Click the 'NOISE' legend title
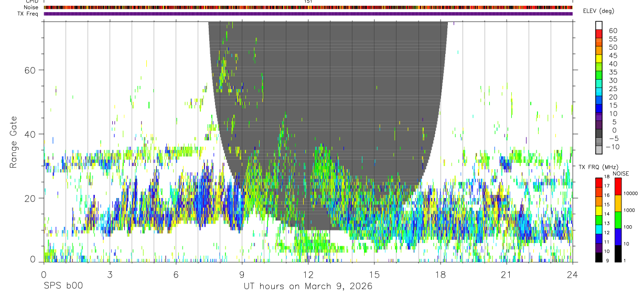This screenshot has height=297, width=644. pos(621,173)
